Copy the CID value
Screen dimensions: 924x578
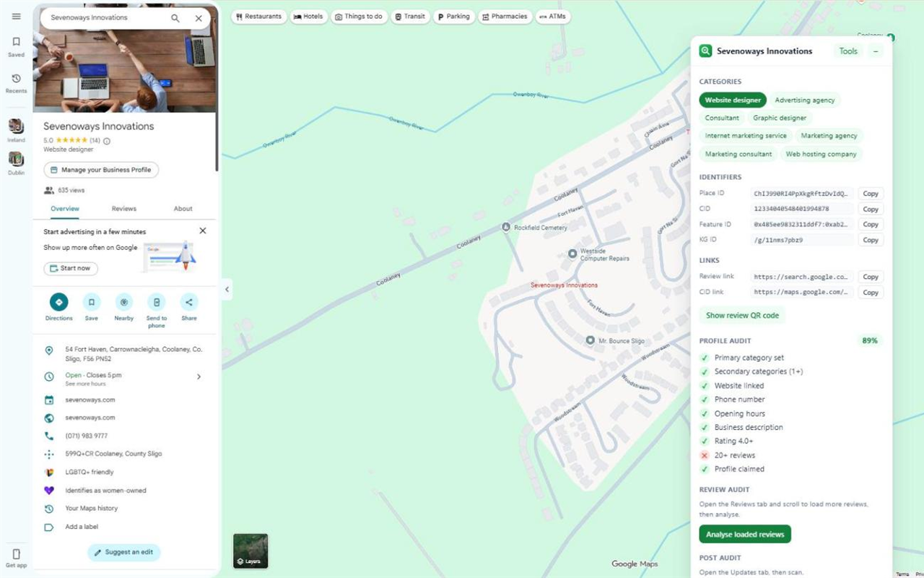click(x=871, y=210)
